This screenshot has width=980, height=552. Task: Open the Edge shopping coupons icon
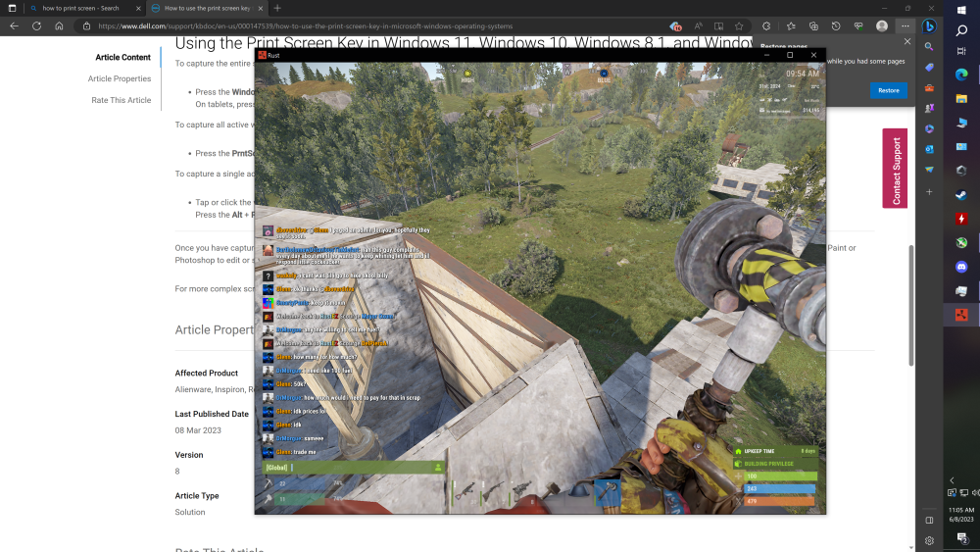[675, 26]
